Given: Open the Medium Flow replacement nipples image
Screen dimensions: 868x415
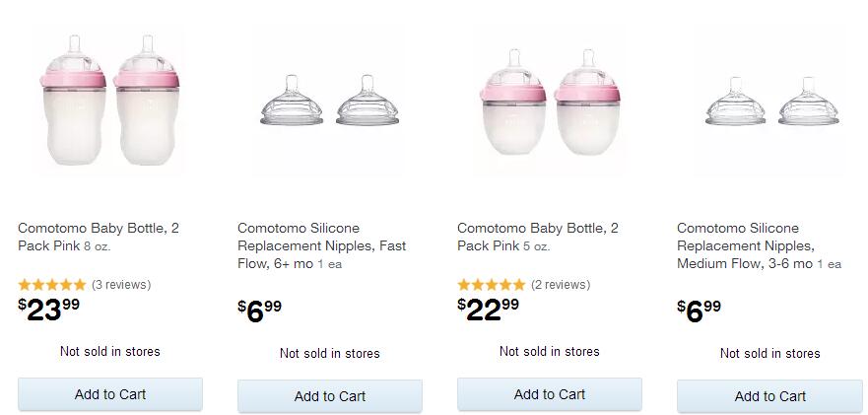Looking at the screenshot, I should (769, 103).
